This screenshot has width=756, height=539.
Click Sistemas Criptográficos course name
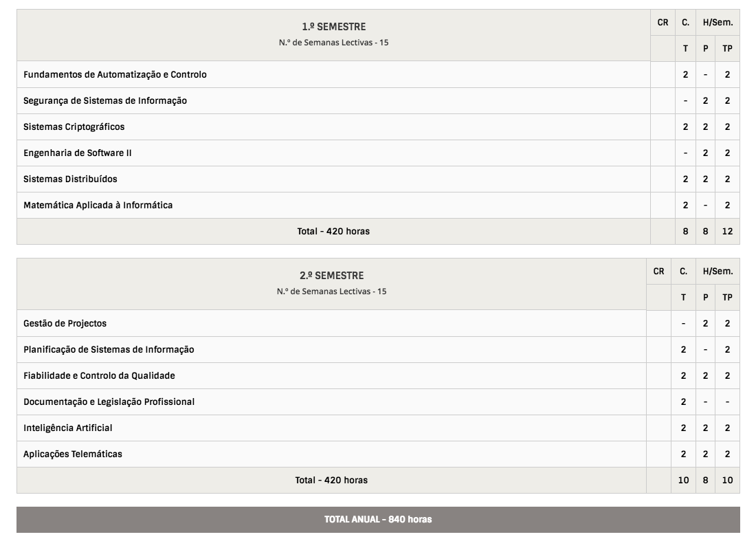[74, 126]
